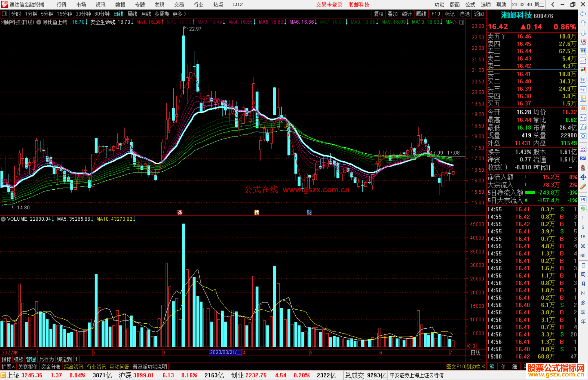
Task: Toggle the left panel button before 分时
Action: [5, 14]
